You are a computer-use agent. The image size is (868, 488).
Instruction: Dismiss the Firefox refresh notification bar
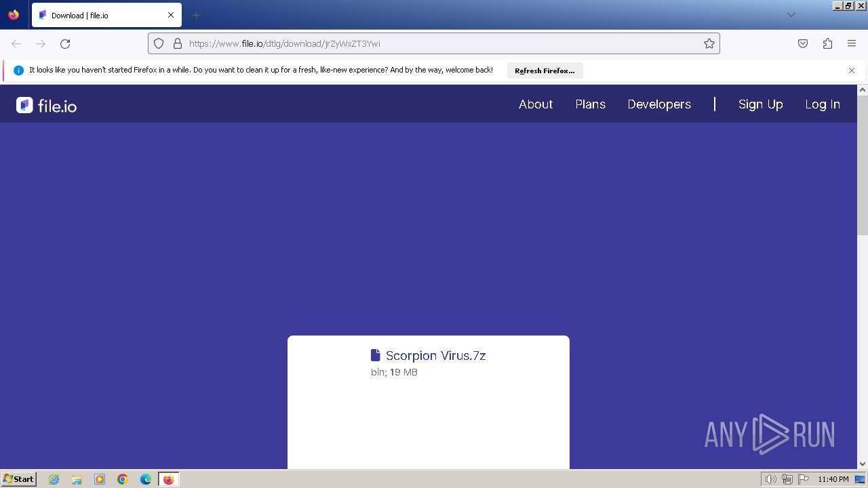(x=852, y=70)
